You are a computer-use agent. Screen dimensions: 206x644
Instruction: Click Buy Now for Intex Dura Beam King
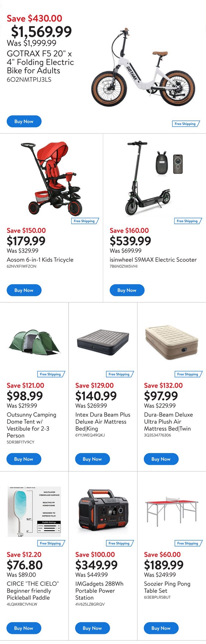pos(92,459)
